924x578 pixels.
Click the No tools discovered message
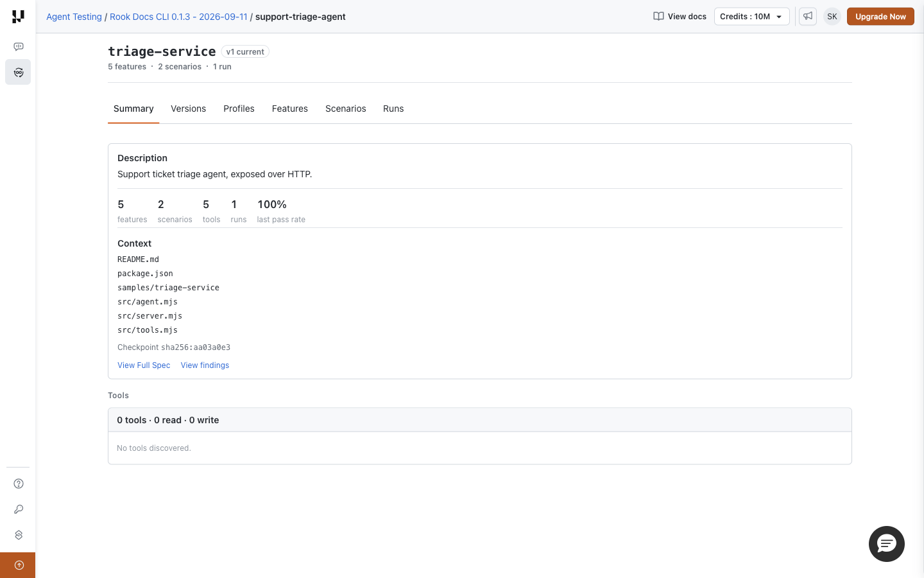[154, 448]
